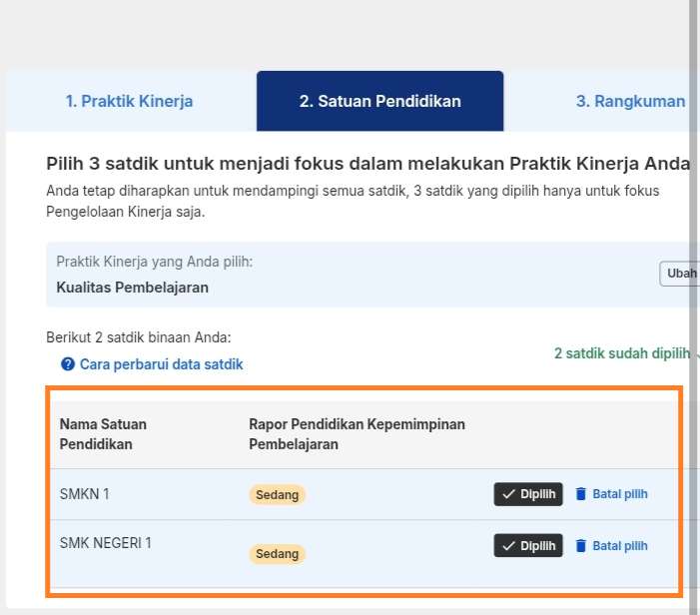The image size is (700, 615).
Task: Click the checkmark icon on the SMK NEGERI 1 Dipilih button
Action: (508, 546)
